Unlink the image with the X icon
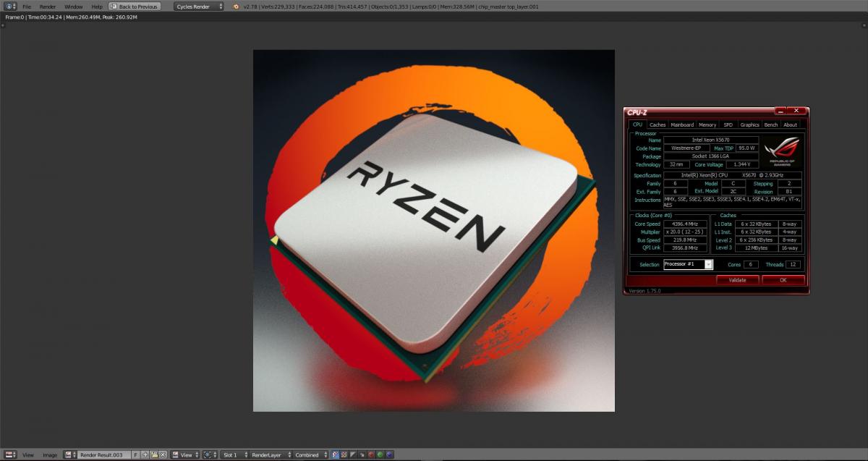 (163, 454)
